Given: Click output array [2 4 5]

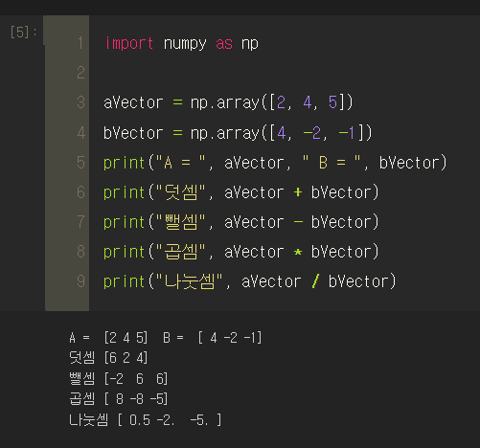Looking at the screenshot, I should coord(126,338).
